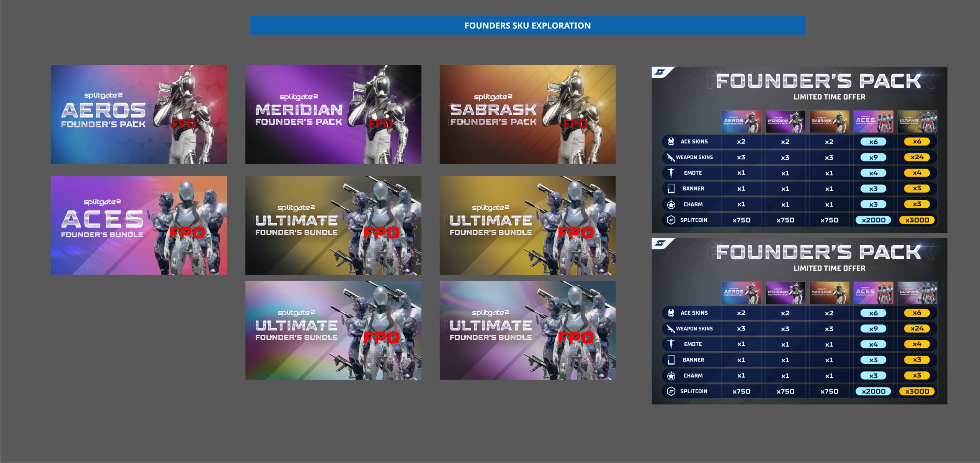Click Weapon Skins gun icon in top table
This screenshot has height=463, width=980.
click(671, 157)
